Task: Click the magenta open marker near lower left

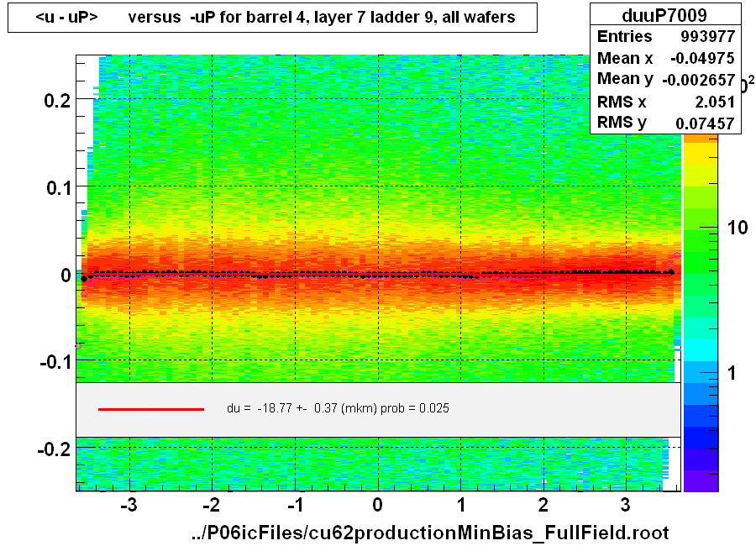Action: [78, 346]
